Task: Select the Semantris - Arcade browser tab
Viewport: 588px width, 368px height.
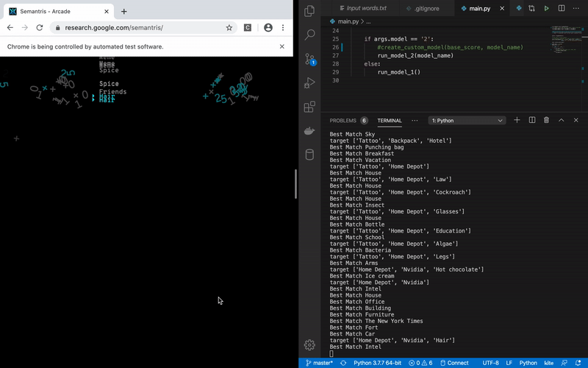Action: point(59,11)
